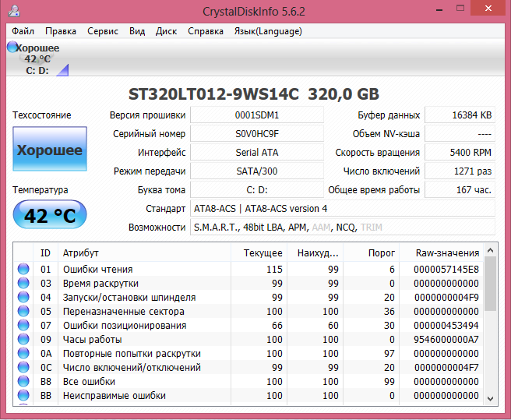Click the CrystalDiskInfo app icon in title bar

[14, 11]
